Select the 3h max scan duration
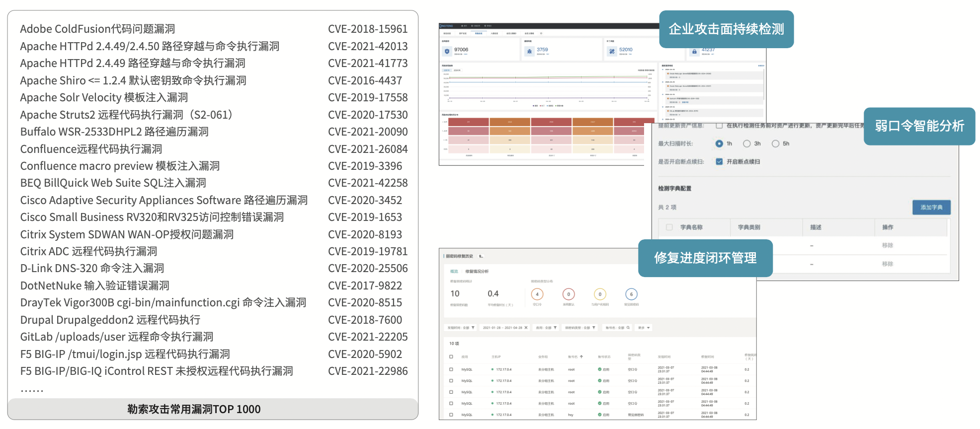The width and height of the screenshot is (980, 429). point(746,143)
